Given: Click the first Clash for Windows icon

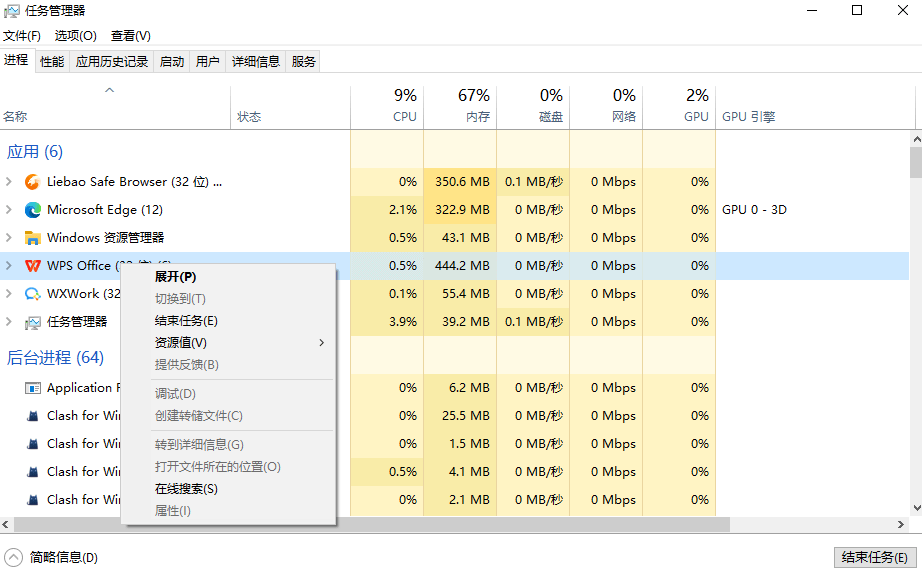Looking at the screenshot, I should point(32,416).
